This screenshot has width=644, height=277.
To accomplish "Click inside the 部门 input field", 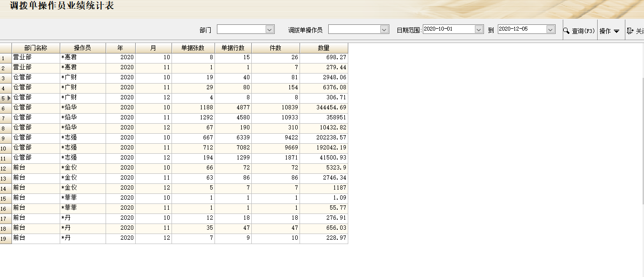I will [241, 30].
